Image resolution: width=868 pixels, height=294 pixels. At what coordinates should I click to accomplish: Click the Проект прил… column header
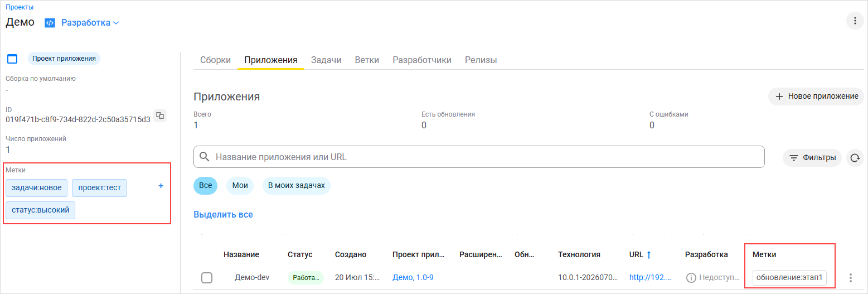419,254
